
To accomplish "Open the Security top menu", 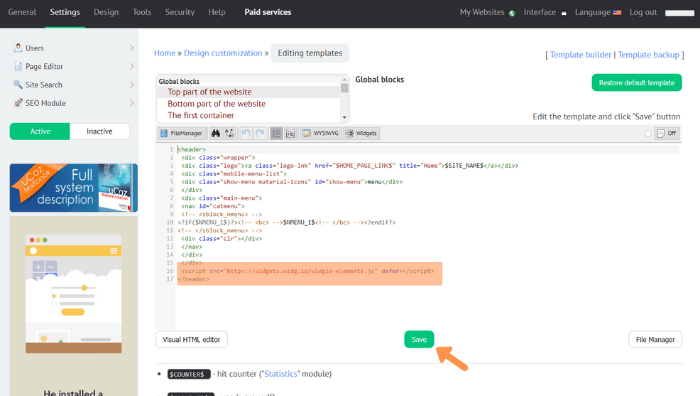I will point(180,12).
